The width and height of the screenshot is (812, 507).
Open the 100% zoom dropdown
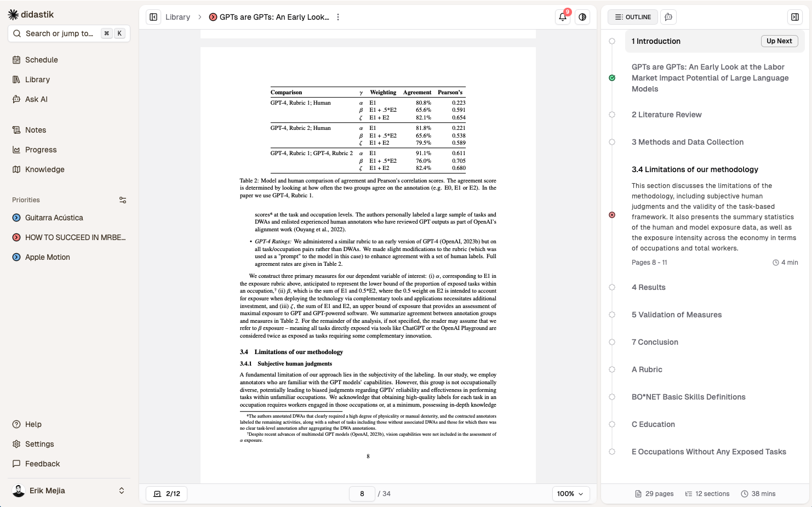click(571, 494)
